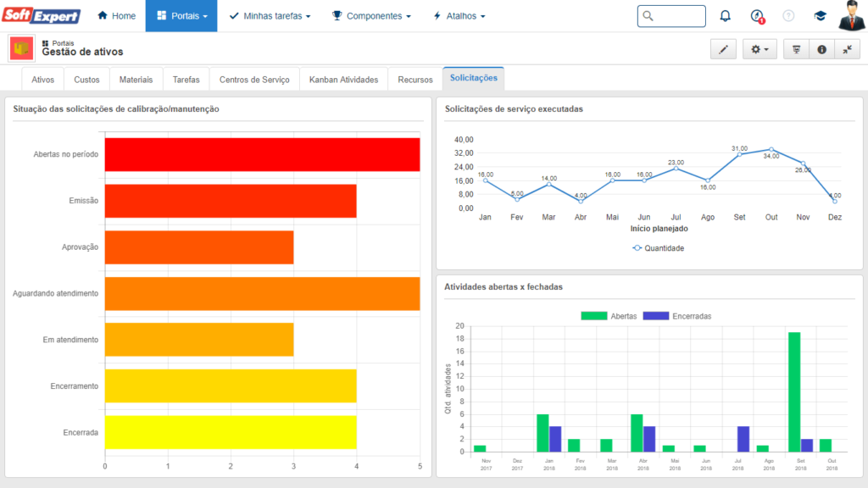Open presentation mode icon
Image resolution: width=868 pixels, height=488 pixels.
tap(796, 50)
